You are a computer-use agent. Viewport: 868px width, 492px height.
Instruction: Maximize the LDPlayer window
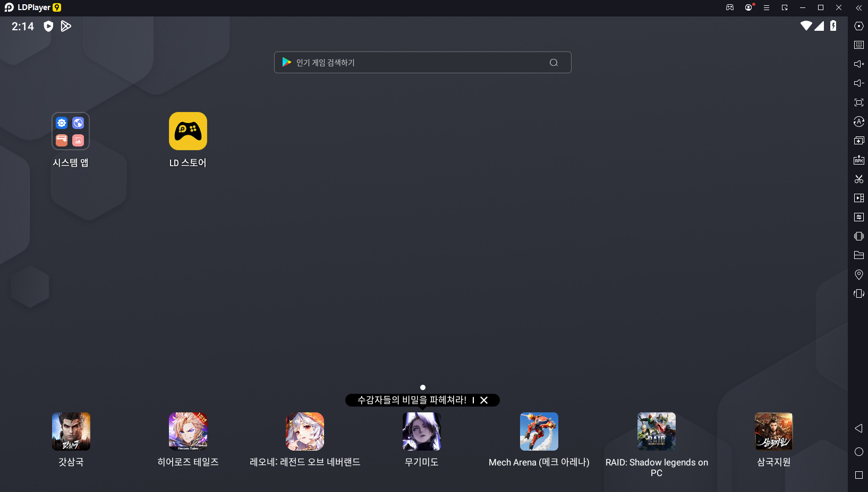[x=821, y=7]
